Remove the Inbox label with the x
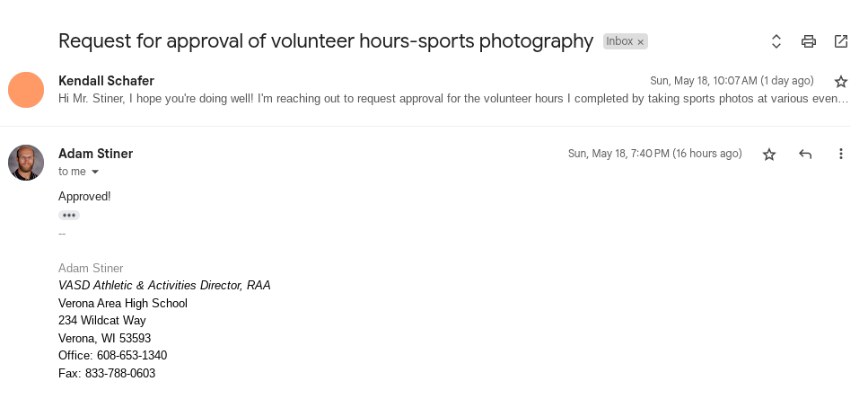 (641, 42)
